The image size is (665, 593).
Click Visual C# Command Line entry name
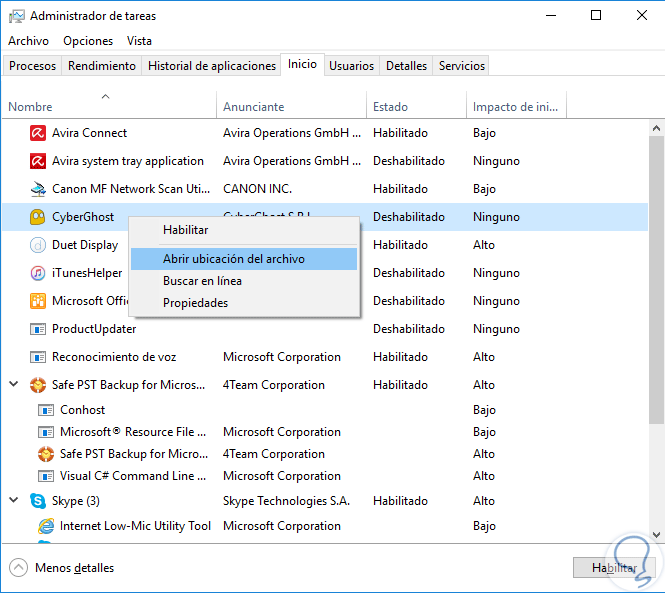(x=133, y=476)
